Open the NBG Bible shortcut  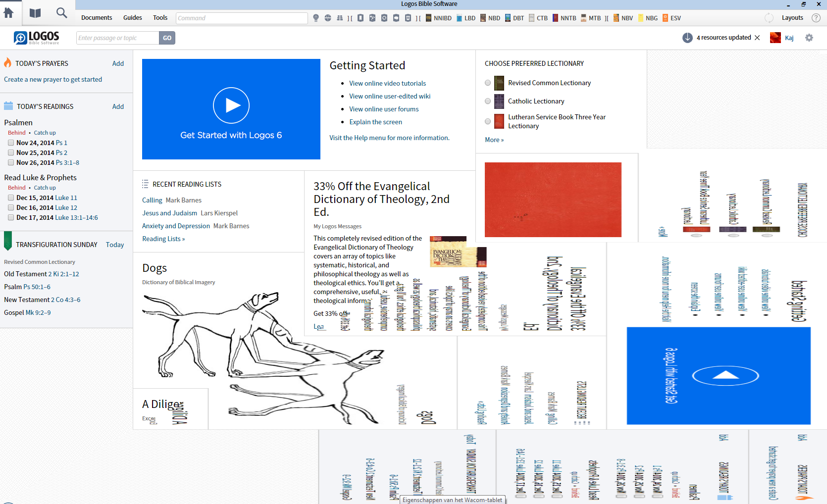(x=648, y=18)
